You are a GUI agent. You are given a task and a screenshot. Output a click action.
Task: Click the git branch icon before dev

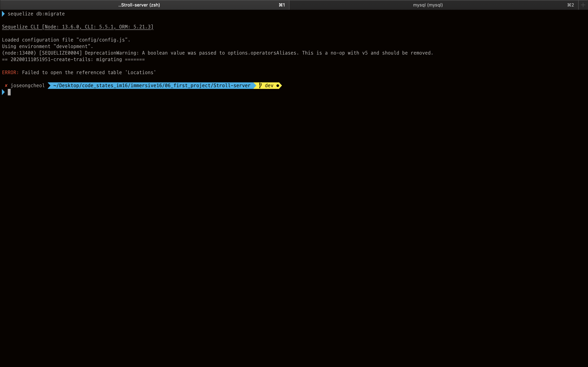click(x=260, y=85)
